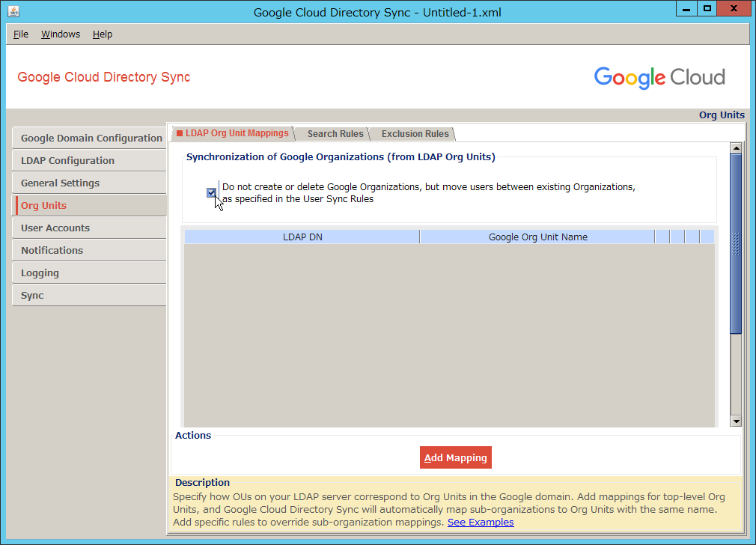Viewport: 756px width, 545px height.
Task: Uncheck the do not create or delete Organizations checkbox
Action: coord(211,193)
